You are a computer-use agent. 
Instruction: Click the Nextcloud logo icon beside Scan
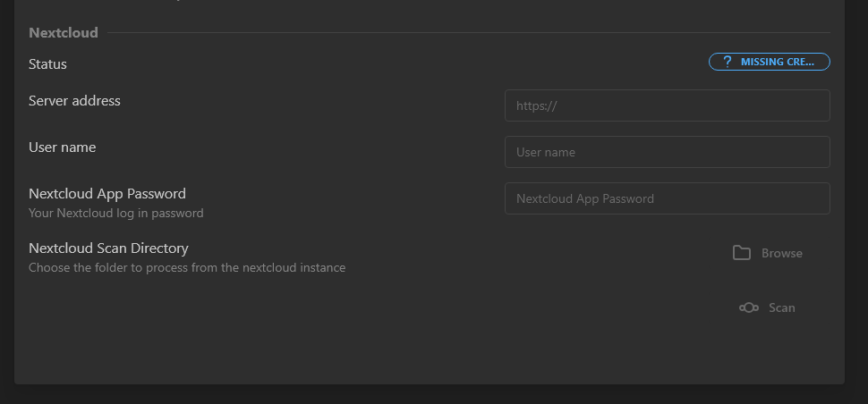pyautogui.click(x=748, y=307)
